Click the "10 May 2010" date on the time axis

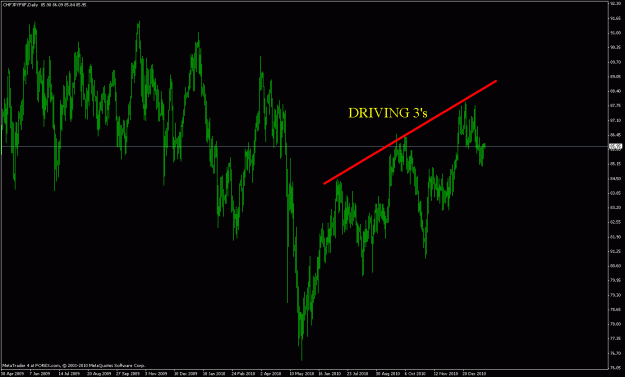pos(302,373)
